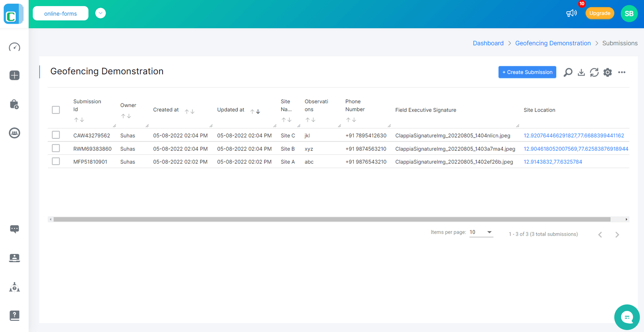Open Site A location link 12.9143832,77.6325784
The image size is (644, 332).
pos(553,162)
